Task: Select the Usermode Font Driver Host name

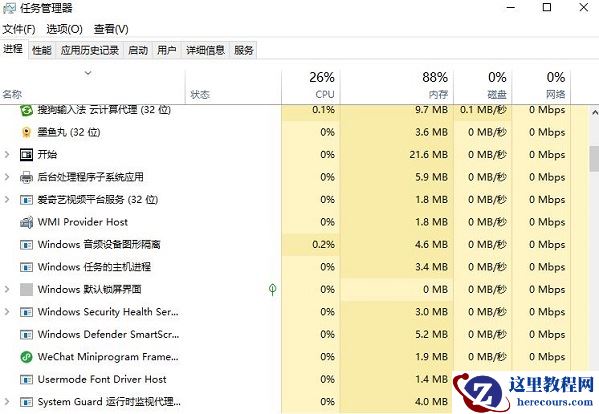Action: click(x=102, y=380)
